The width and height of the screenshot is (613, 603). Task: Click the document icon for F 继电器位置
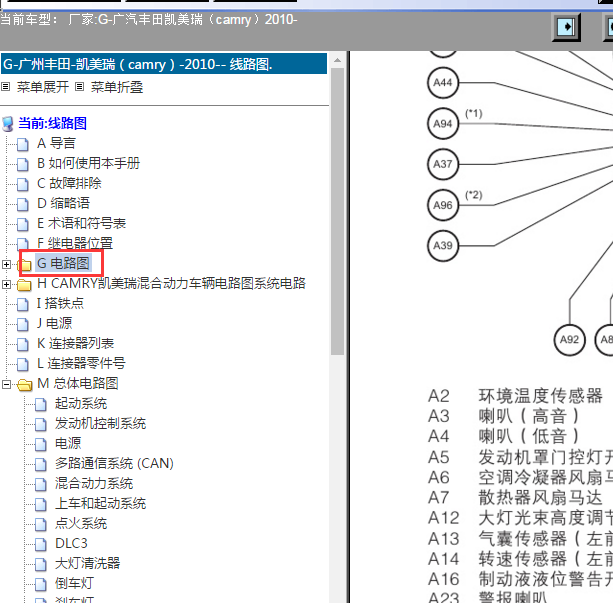[x=23, y=244]
